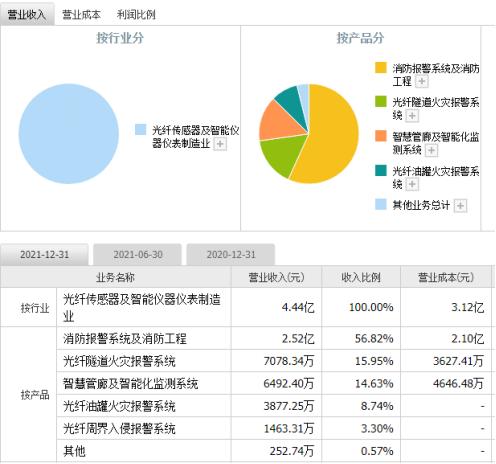Expand plus next to 其他业务总计 legend
Viewport: 496px width, 464px height.
tap(460, 206)
